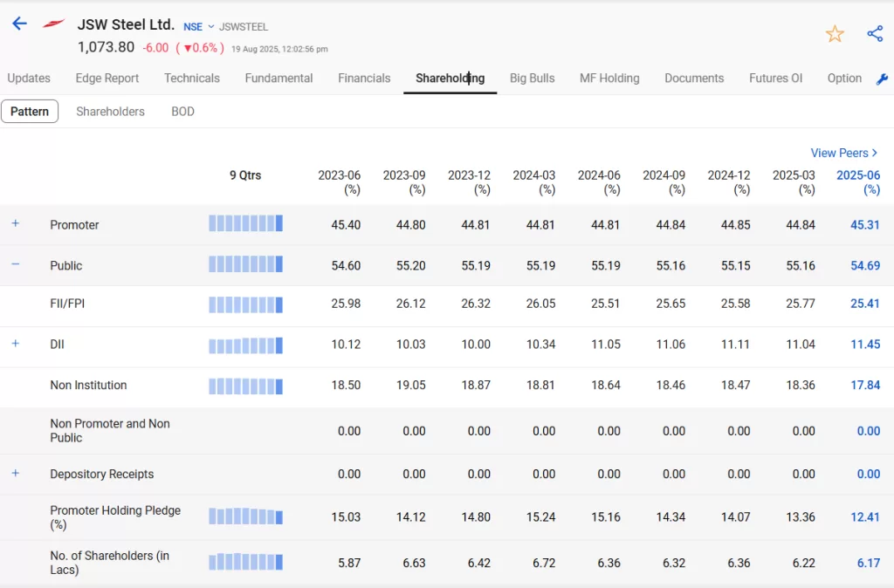Click the No. of Shareholders (in Lacs) label
The width and height of the screenshot is (894, 588).
[109, 563]
